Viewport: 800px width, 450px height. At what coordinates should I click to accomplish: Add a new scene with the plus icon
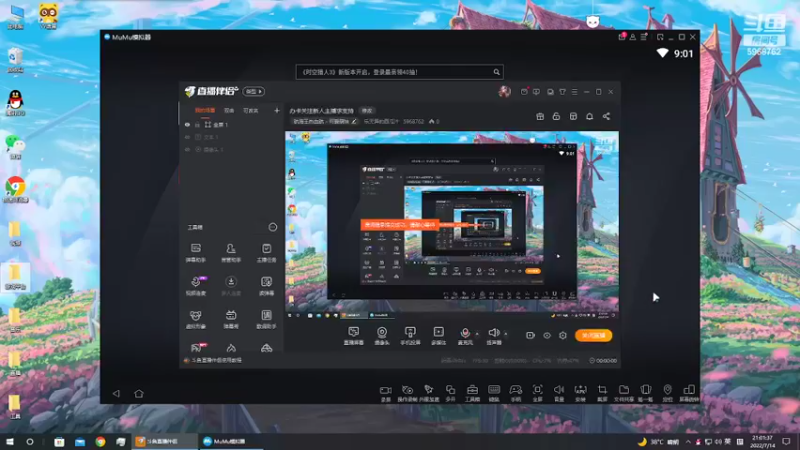pos(277,111)
